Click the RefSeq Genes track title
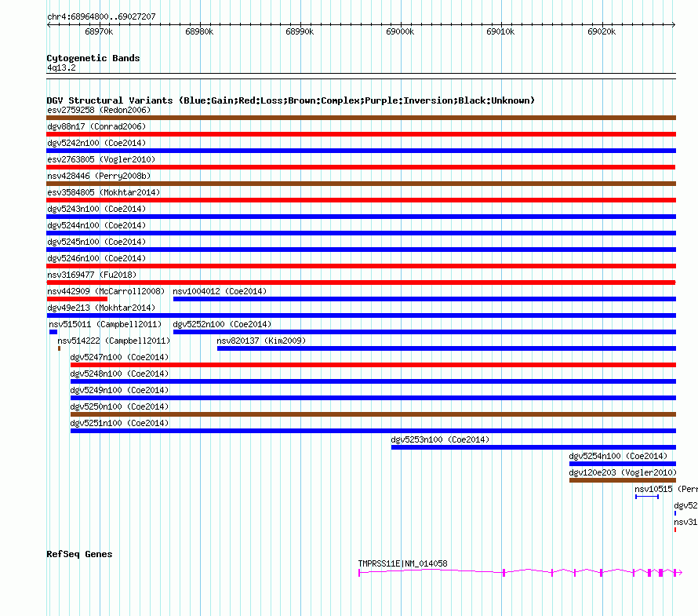Screen dimensions: 698x616 79,554
